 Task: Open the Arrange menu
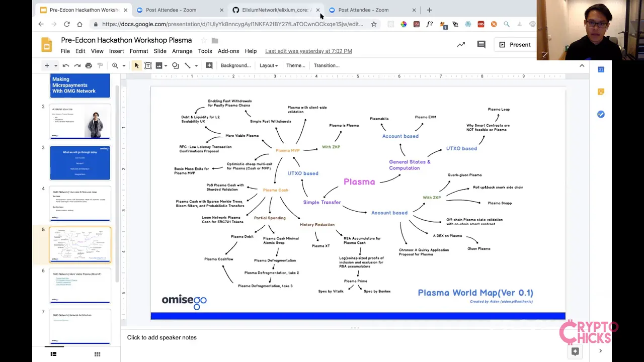click(x=182, y=51)
